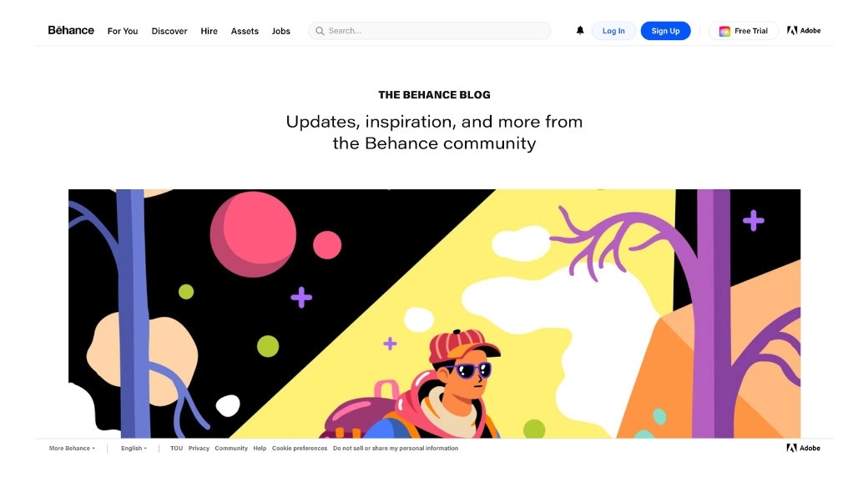868x477 pixels.
Task: Click the blue Sign Up button
Action: point(665,31)
